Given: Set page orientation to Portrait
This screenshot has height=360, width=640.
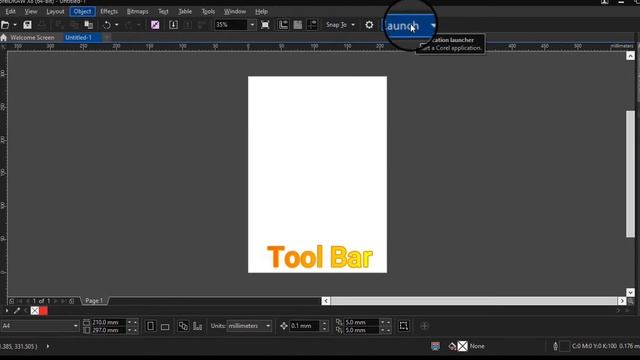Looking at the screenshot, I should coord(151,326).
